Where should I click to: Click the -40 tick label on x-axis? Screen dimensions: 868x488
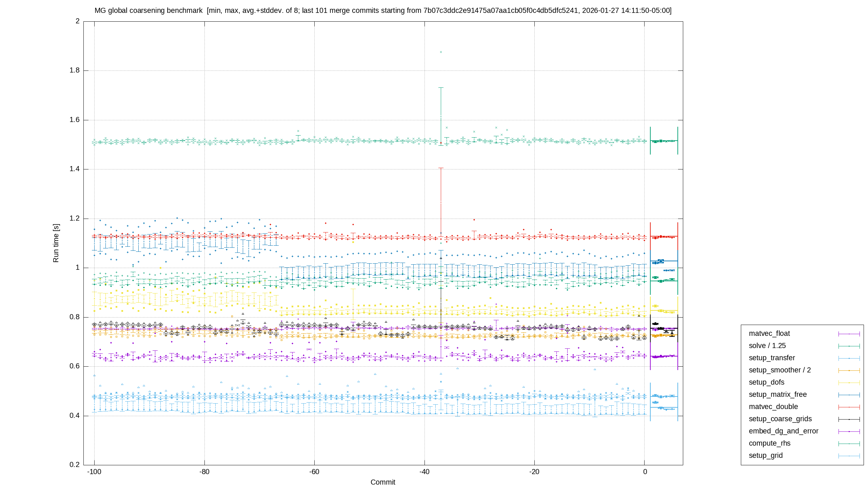[424, 472]
